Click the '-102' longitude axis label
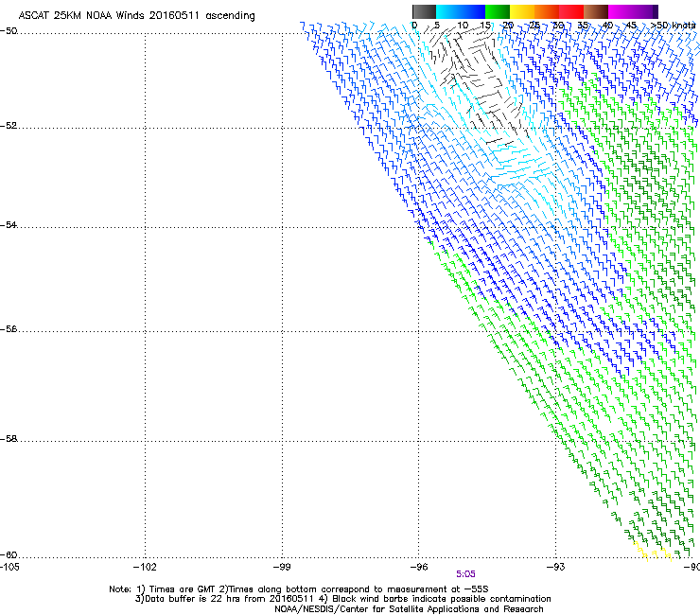The image size is (700, 615). tap(145, 567)
